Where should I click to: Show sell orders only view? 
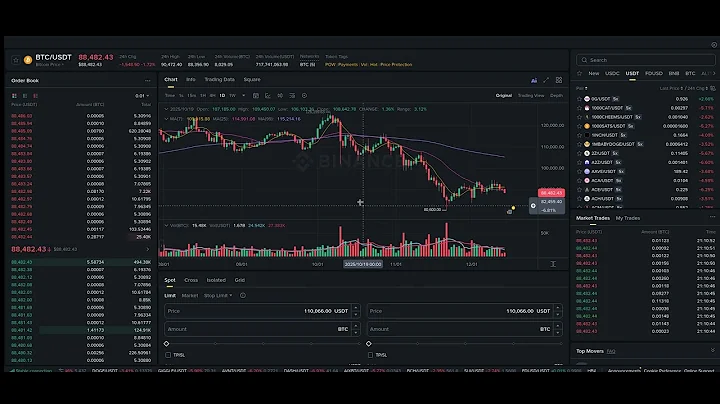click(35, 96)
